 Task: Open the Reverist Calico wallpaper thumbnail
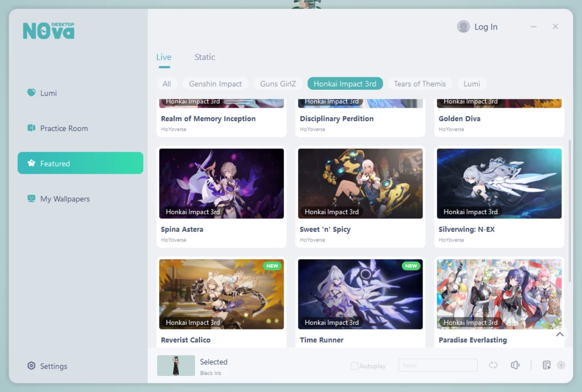click(x=222, y=294)
